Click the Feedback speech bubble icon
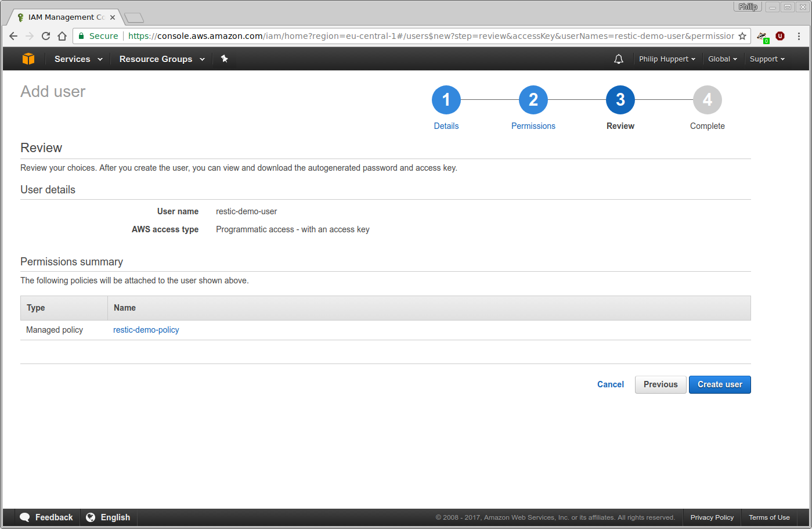The width and height of the screenshot is (812, 529). (25, 517)
